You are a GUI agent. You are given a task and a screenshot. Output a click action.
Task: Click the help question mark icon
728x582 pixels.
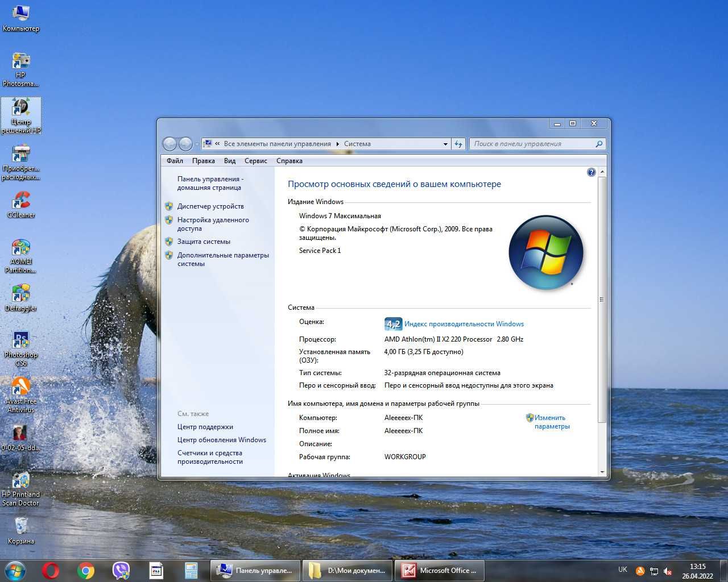(591, 172)
